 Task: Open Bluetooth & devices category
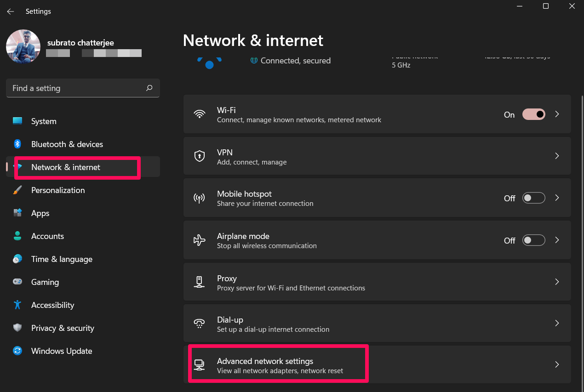pos(83,144)
